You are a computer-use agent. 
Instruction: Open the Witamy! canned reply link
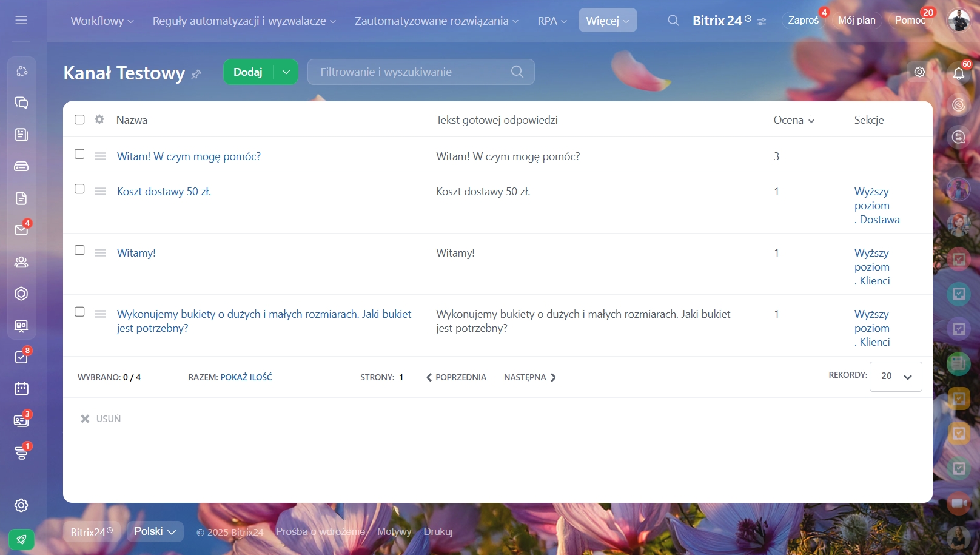136,253
